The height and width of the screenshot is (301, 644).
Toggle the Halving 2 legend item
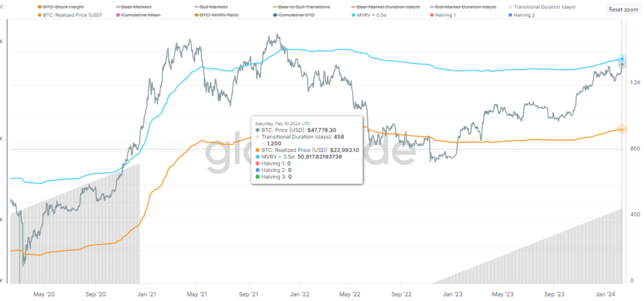click(x=523, y=15)
